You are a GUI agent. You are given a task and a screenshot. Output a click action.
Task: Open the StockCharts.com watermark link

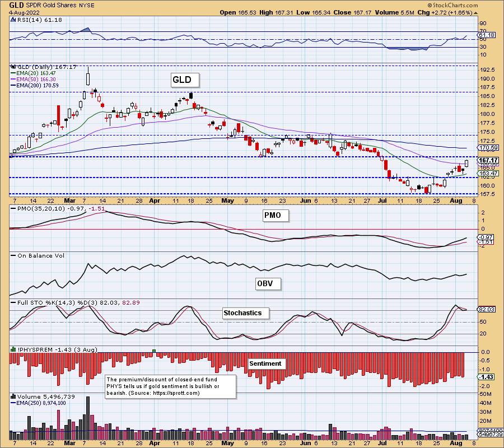pyautogui.click(x=455, y=5)
